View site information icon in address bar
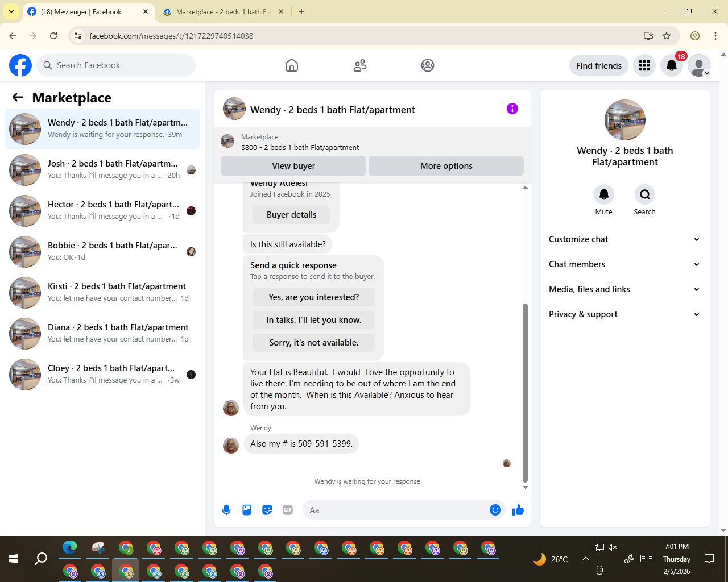The image size is (728, 582). click(x=78, y=36)
